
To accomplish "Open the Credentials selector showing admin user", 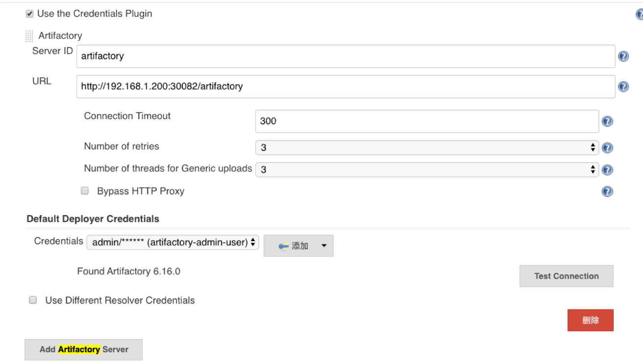I will 173,242.
